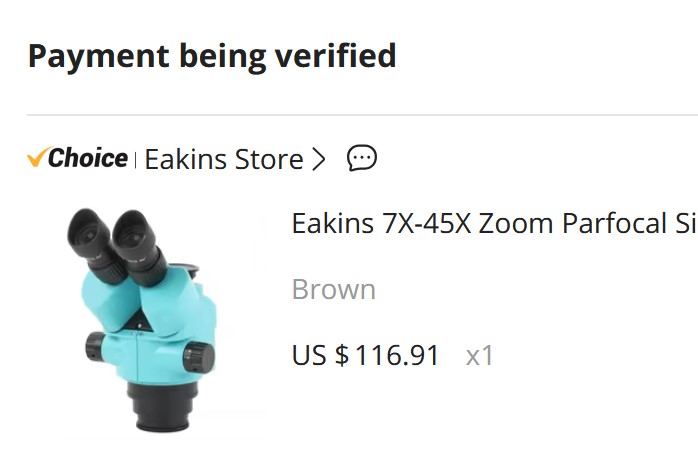Visit the Eakins Store link
The image size is (698, 473).
pyautogui.click(x=224, y=159)
